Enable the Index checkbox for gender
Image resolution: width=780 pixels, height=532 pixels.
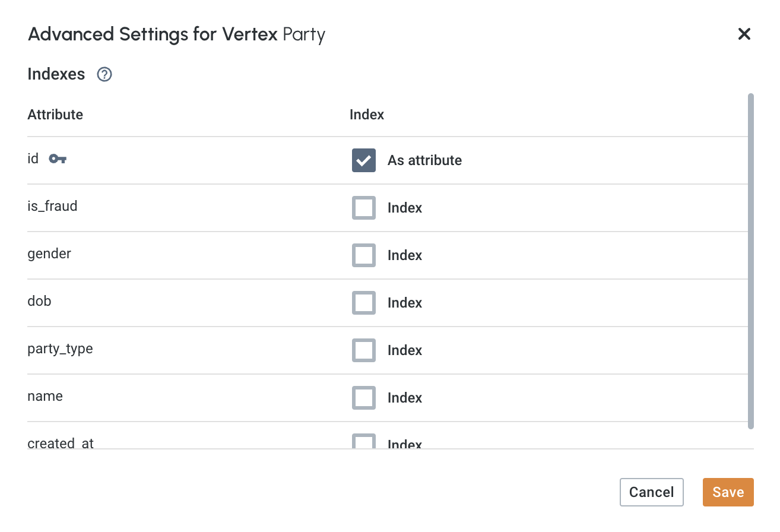pos(363,255)
